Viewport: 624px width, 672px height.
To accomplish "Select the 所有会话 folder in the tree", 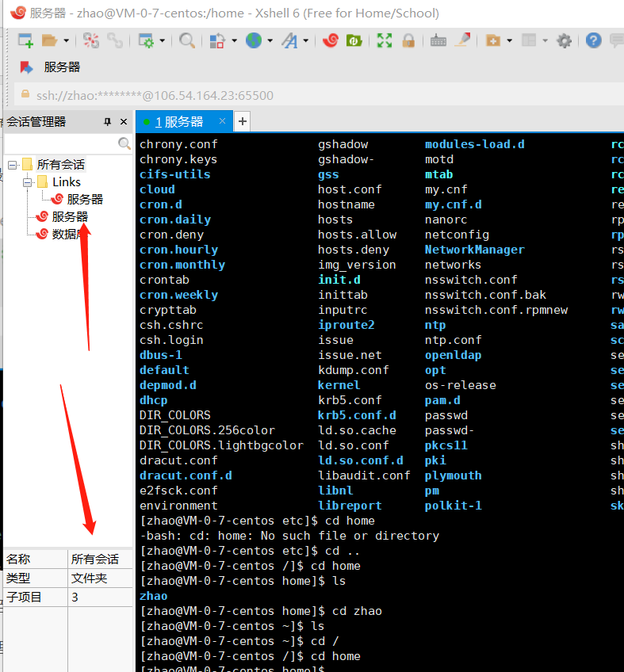I will [61, 165].
